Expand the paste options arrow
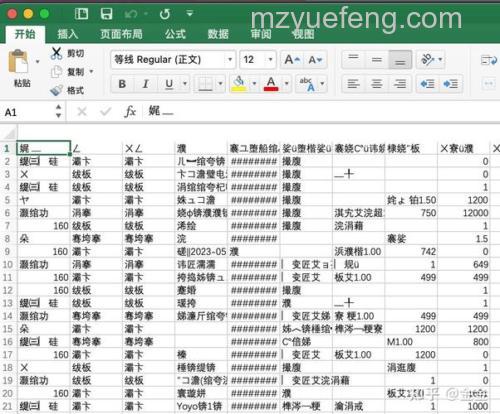 coord(38,62)
